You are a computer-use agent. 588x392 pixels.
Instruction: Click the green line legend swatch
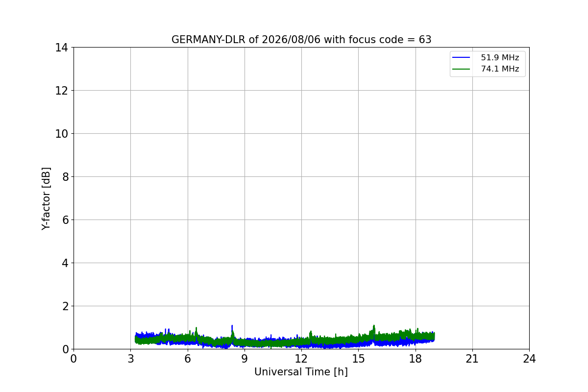[461, 69]
